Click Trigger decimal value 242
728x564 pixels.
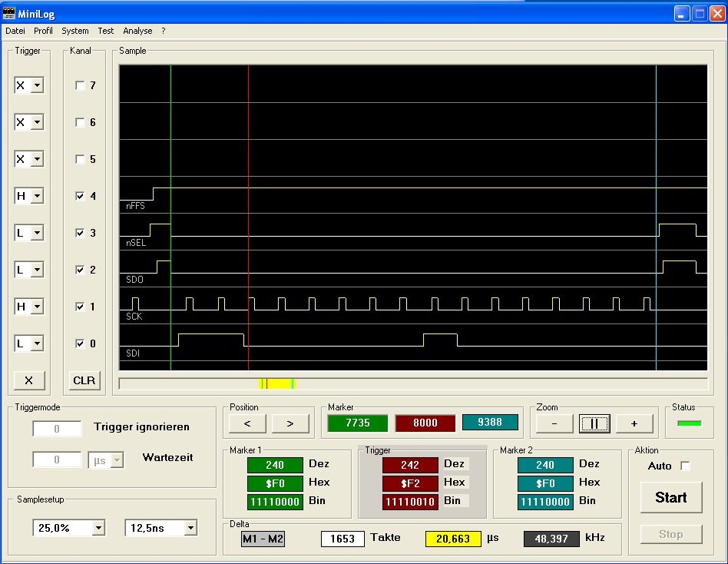(x=410, y=465)
